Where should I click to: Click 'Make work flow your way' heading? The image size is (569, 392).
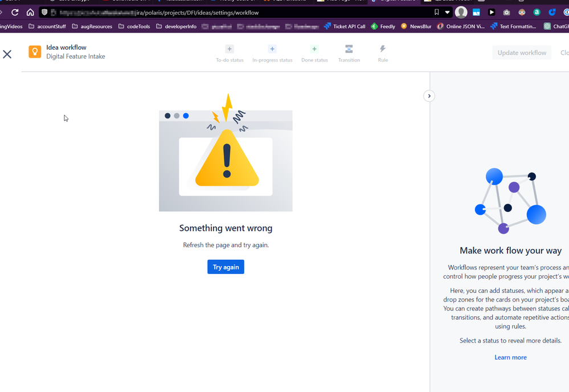[x=510, y=251]
